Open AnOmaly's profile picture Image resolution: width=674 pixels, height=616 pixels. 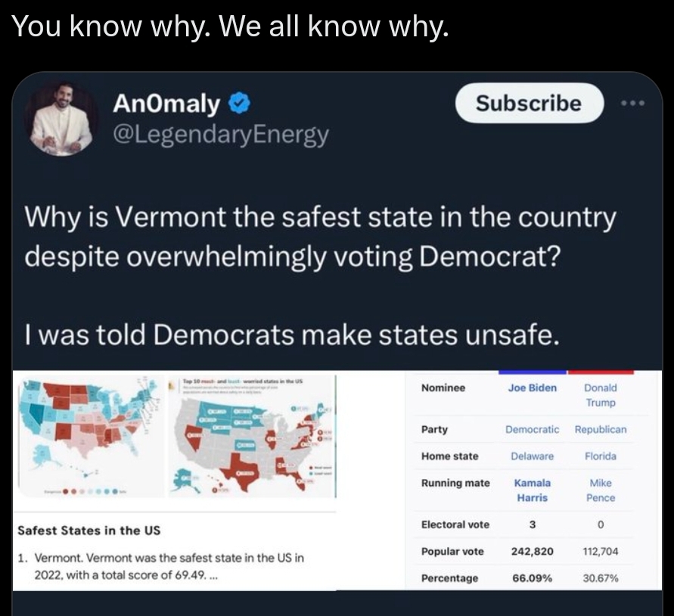61,119
